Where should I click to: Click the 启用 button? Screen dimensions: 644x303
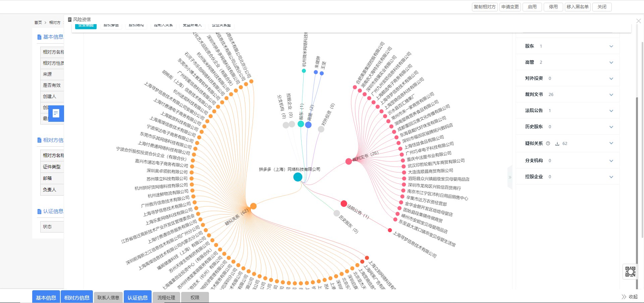[532, 7]
